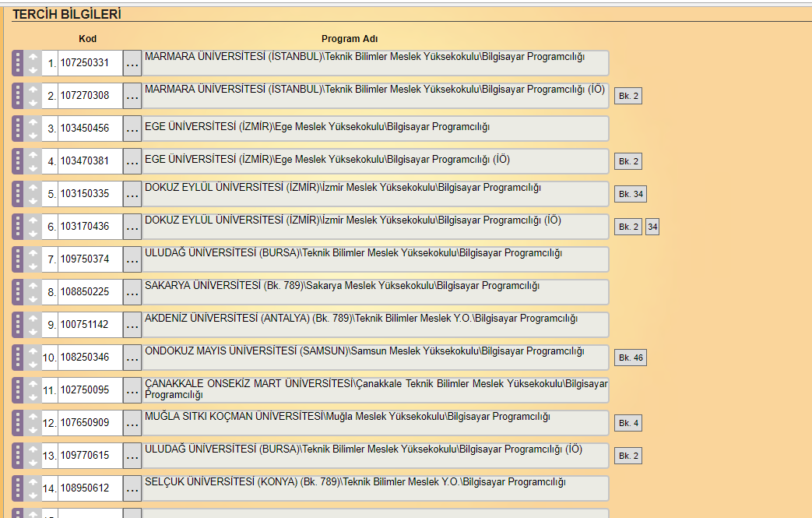Open the … button for Çanakkale Onsekiz Mart row
This screenshot has width=812, height=518.
point(132,390)
